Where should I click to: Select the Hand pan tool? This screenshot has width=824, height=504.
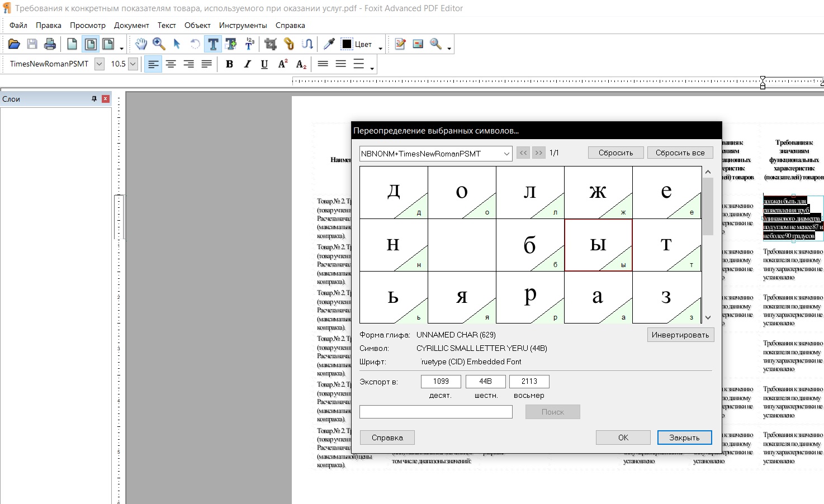tap(141, 44)
